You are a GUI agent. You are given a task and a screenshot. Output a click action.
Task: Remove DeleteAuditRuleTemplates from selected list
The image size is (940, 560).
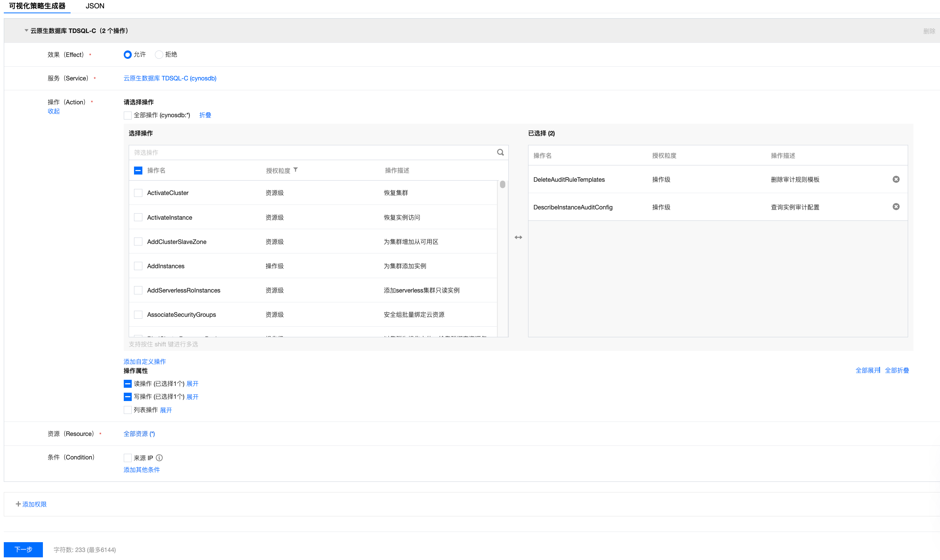point(896,179)
